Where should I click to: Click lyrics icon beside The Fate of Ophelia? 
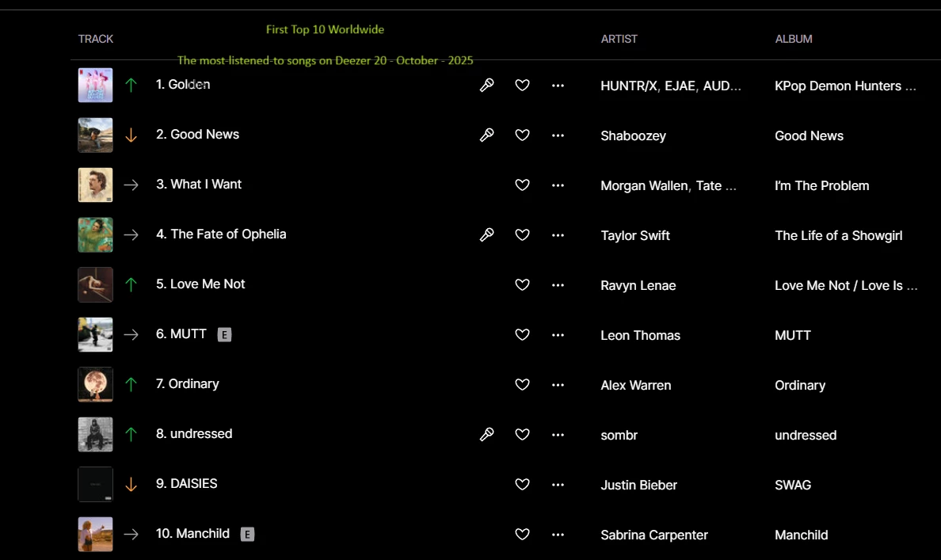[x=487, y=234]
